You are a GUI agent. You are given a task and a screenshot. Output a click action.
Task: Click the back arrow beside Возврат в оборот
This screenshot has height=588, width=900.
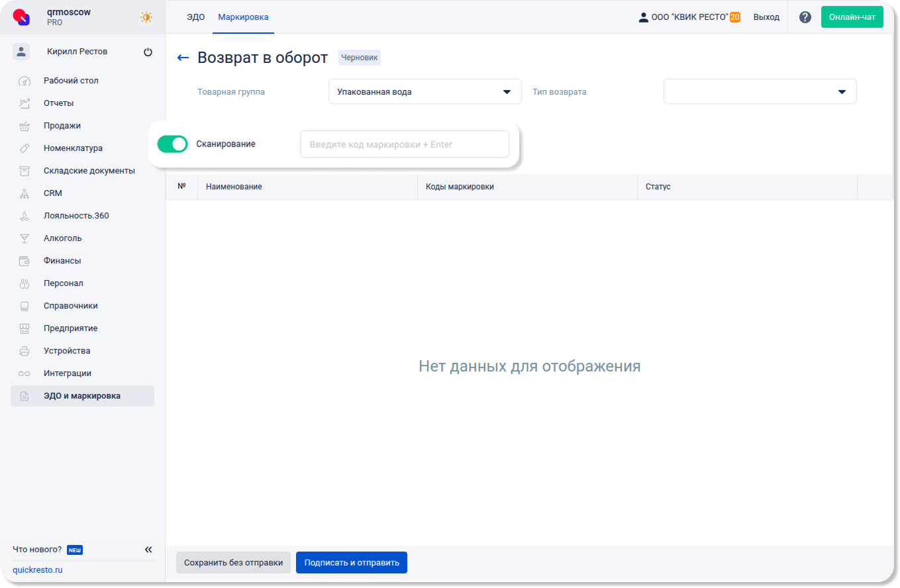(183, 58)
